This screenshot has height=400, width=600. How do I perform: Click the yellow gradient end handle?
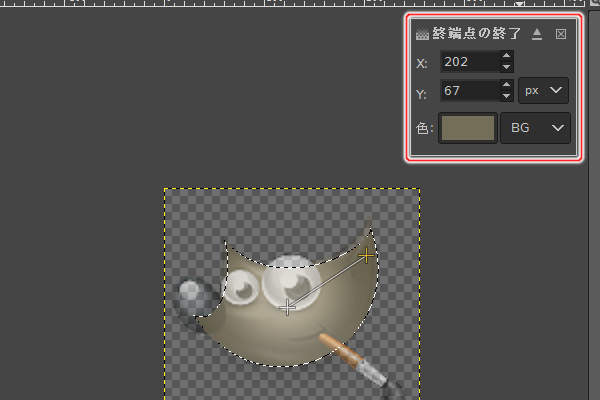pyautogui.click(x=366, y=255)
